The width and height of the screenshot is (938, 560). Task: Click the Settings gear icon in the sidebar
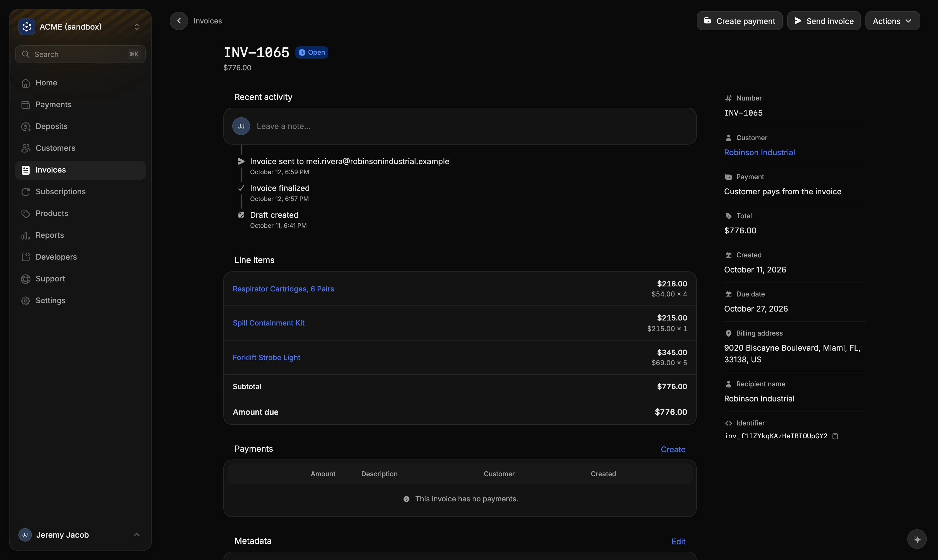26,301
